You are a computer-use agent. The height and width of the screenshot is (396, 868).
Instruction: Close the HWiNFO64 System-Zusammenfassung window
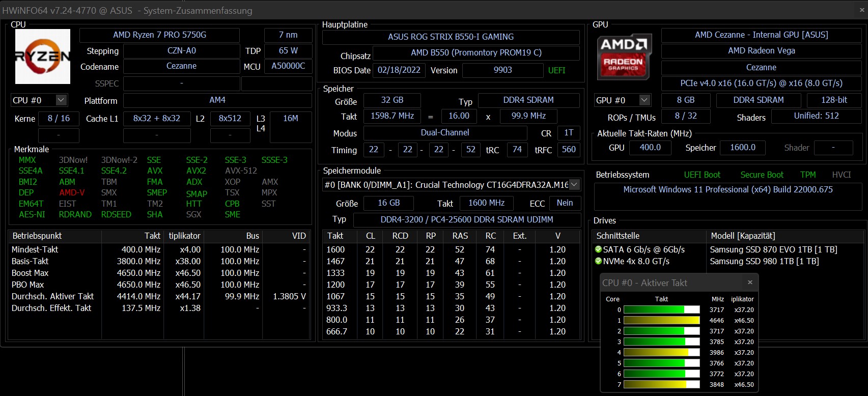click(862, 10)
